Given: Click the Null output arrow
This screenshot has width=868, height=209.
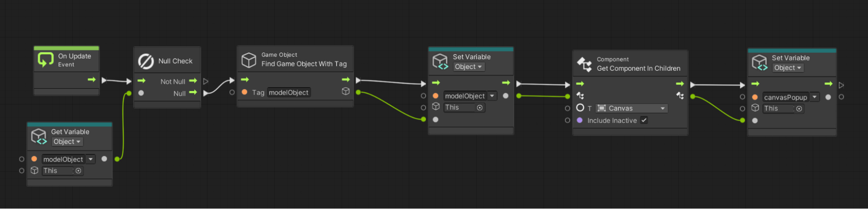Looking at the screenshot, I should click(x=193, y=92).
